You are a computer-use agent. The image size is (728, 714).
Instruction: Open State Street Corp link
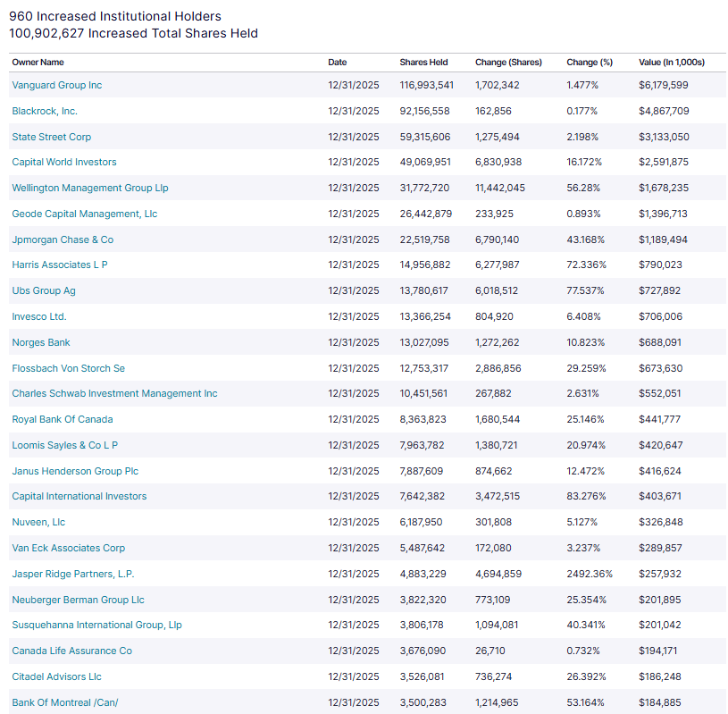(x=52, y=137)
